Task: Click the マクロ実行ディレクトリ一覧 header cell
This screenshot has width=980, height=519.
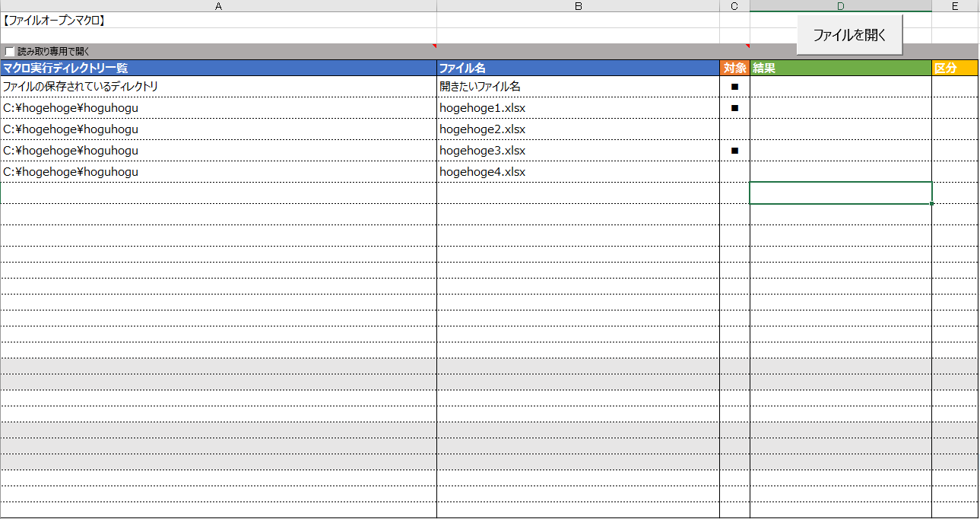Action: [x=218, y=68]
